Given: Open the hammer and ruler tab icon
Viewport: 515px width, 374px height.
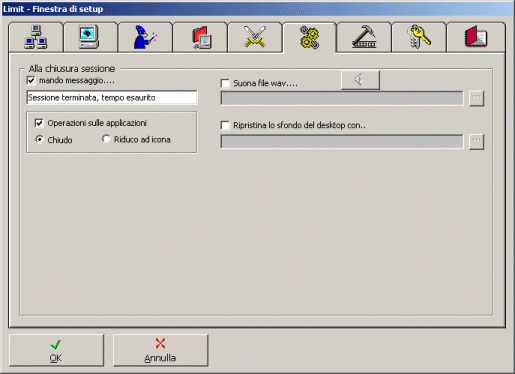Looking at the screenshot, I should coord(364,37).
